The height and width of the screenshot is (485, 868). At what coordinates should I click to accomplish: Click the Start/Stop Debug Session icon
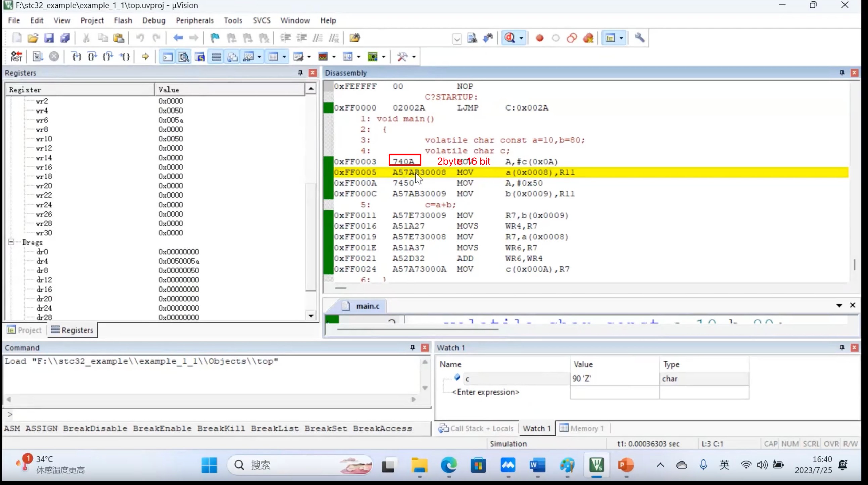509,38
